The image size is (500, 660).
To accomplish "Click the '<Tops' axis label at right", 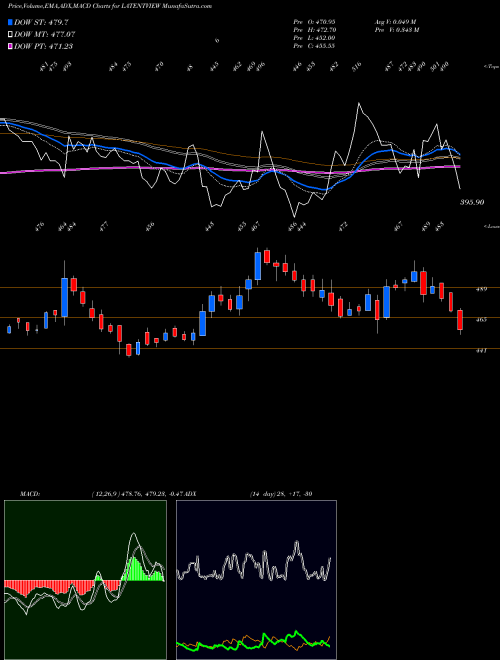I will click(492, 67).
